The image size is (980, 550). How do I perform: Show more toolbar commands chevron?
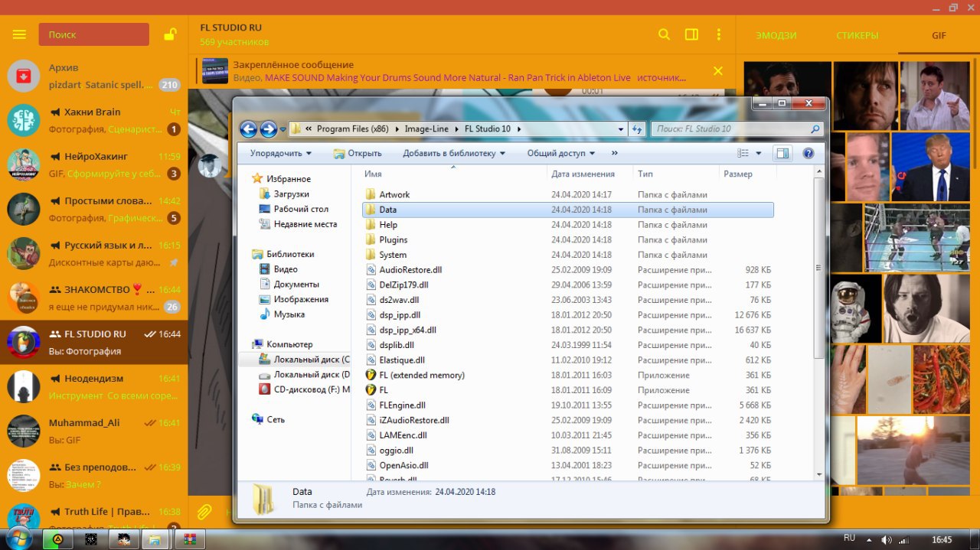(x=615, y=153)
